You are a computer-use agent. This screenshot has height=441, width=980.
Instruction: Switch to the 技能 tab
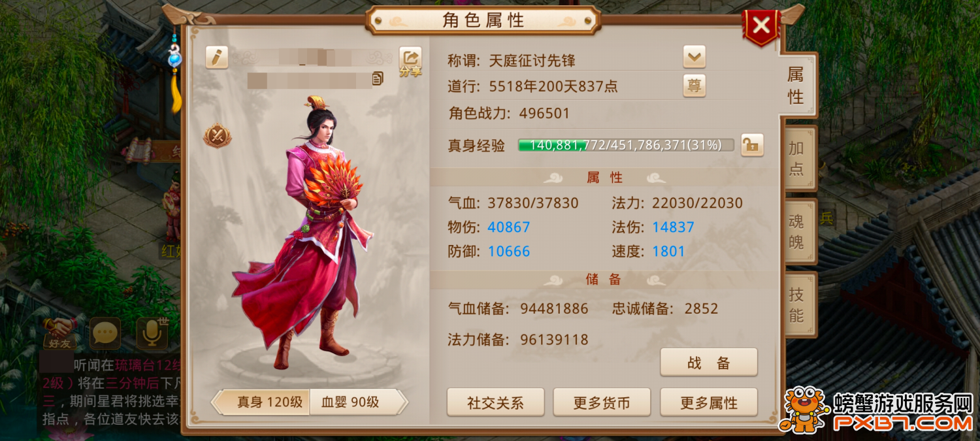(796, 304)
